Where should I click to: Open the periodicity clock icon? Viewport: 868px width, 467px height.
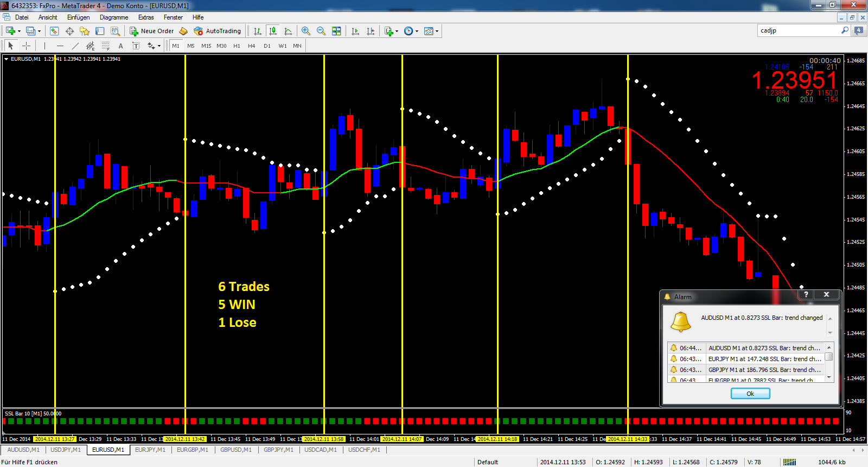pyautogui.click(x=409, y=31)
